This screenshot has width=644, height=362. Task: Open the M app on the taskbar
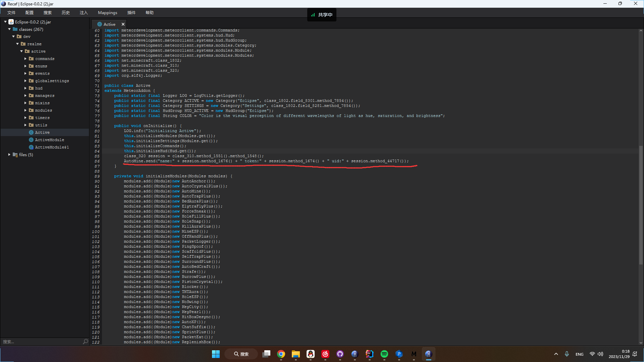[414, 354]
